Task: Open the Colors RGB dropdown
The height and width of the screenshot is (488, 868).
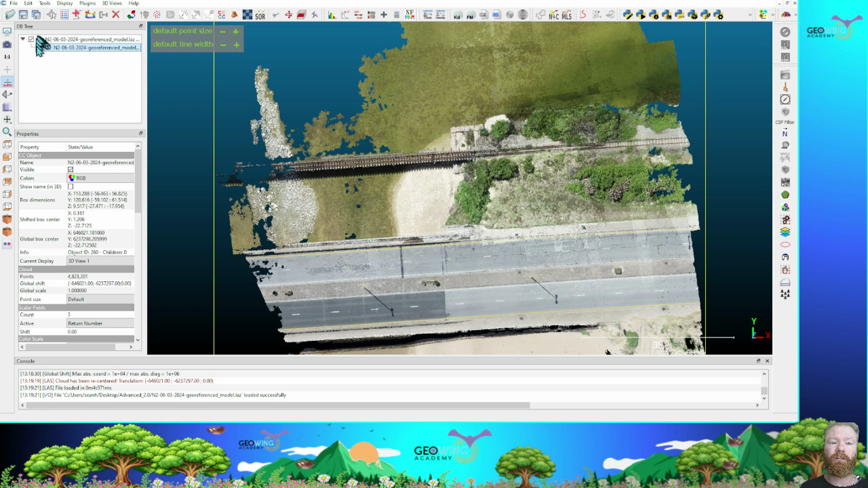Action: click(x=100, y=178)
